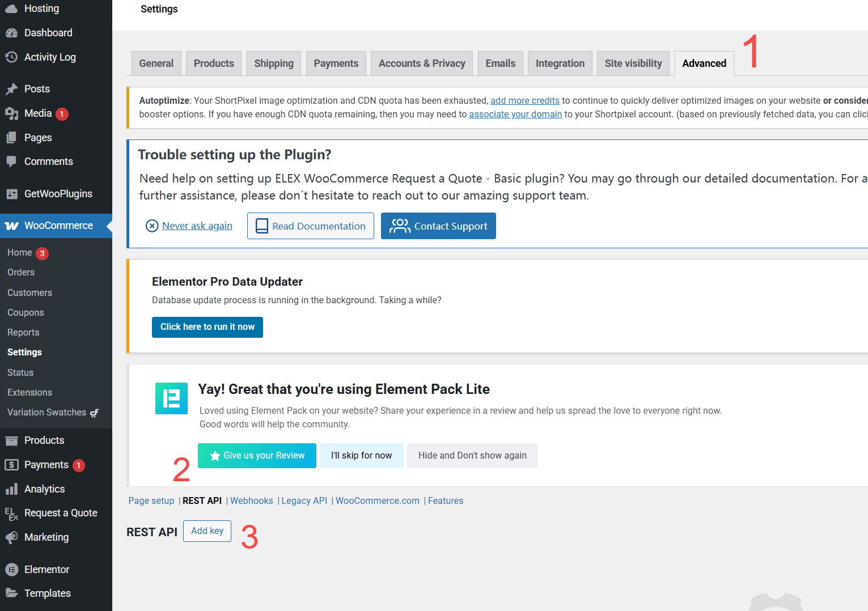Click the Posts pin icon
Image resolution: width=868 pixels, height=611 pixels.
point(11,89)
